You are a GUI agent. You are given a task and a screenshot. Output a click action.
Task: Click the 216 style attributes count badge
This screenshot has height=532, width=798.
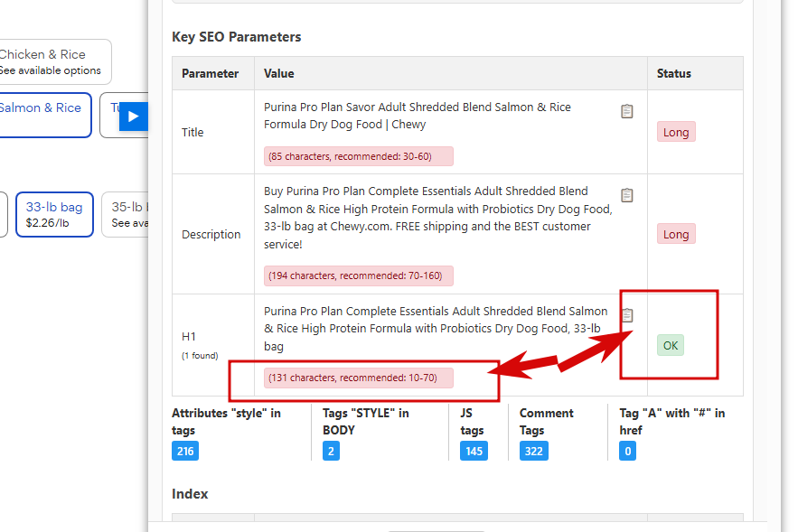pyautogui.click(x=185, y=451)
